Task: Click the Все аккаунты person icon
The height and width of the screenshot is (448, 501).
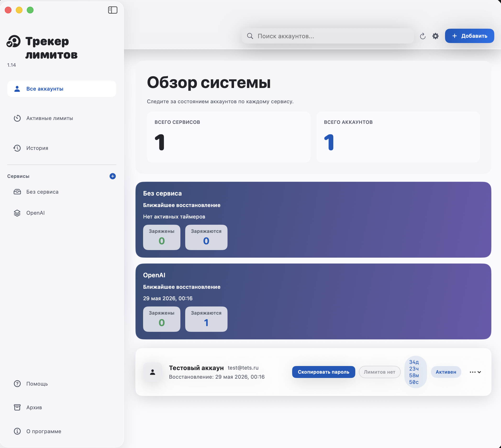Action: click(17, 89)
